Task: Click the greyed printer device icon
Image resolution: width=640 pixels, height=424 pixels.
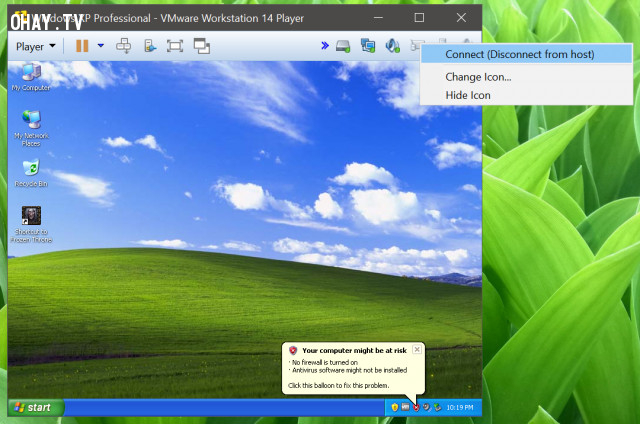Action: [x=416, y=44]
